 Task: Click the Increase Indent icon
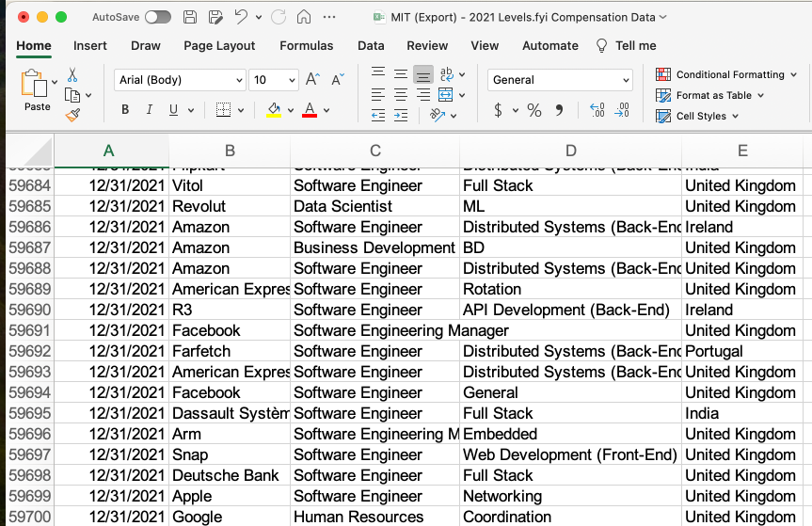(400, 116)
